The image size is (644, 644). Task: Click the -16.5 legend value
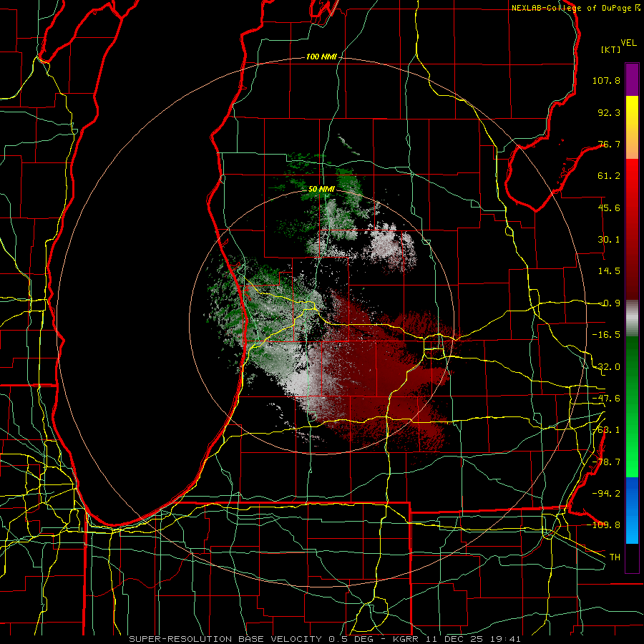click(x=606, y=335)
